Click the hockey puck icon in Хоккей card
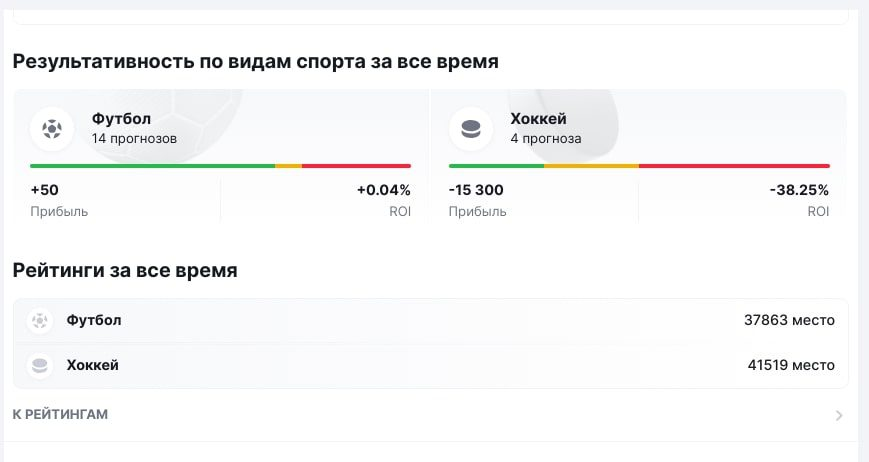Viewport: 869px width, 462px height. pos(470,128)
